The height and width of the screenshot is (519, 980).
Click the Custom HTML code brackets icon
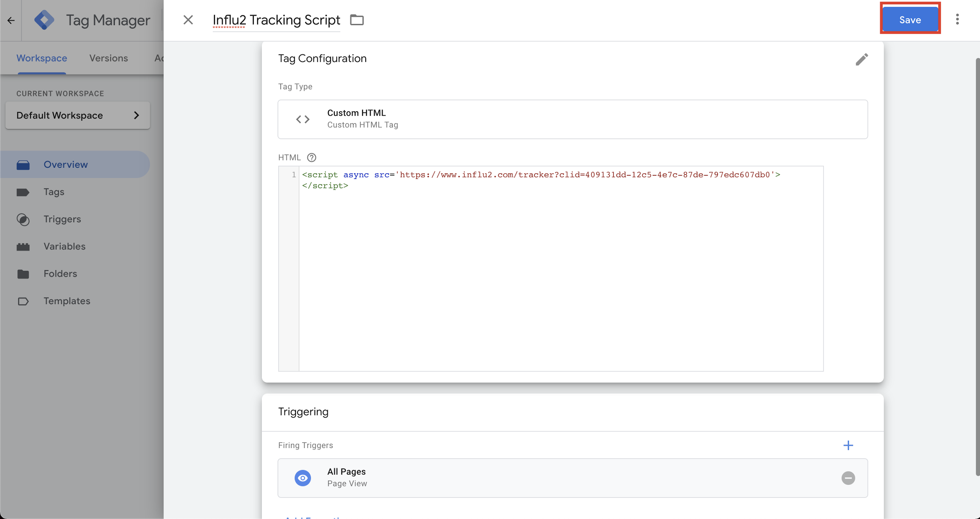303,119
